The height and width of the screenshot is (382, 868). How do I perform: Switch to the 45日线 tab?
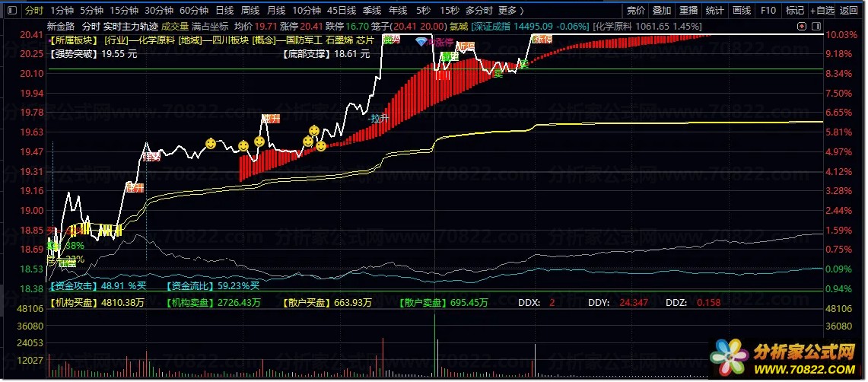[x=342, y=10]
